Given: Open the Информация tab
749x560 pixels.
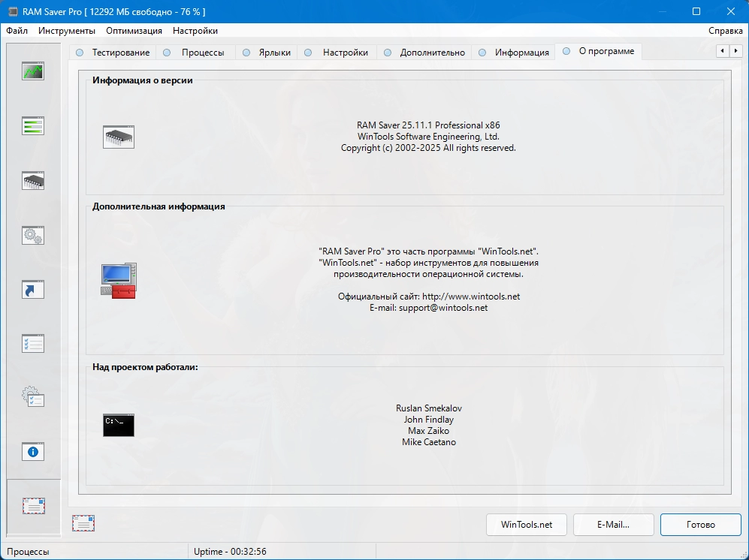Looking at the screenshot, I should [x=514, y=53].
